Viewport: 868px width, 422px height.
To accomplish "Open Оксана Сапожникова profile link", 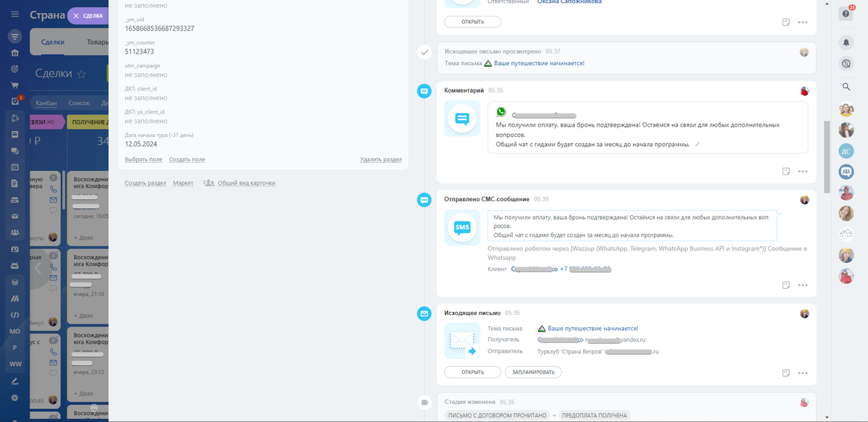I will point(570,1).
